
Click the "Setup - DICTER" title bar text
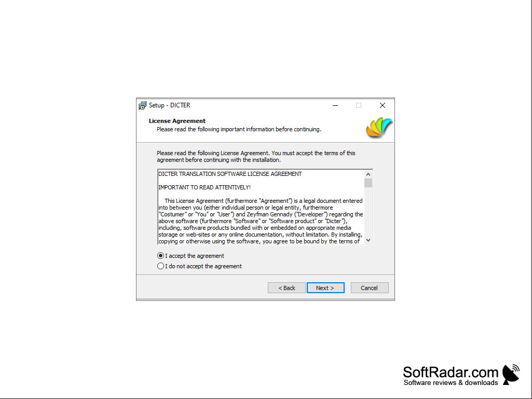[169, 105]
